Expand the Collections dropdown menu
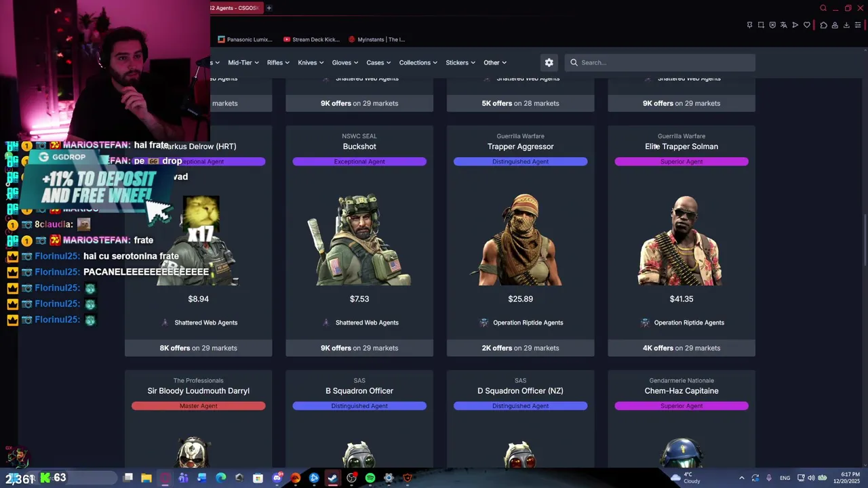This screenshot has width=868, height=488. tap(418, 62)
